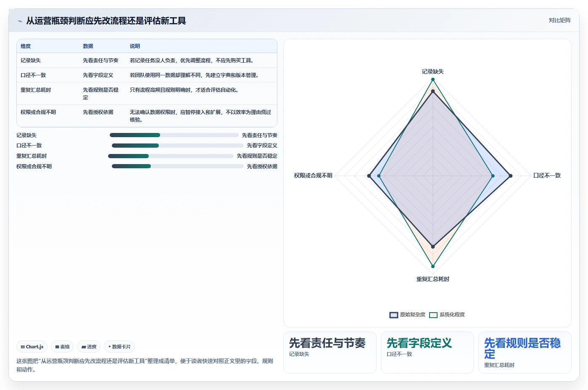Screen dimensions: 588x390
Task: Click the caption text starting 这张图把
Action: click(x=145, y=365)
